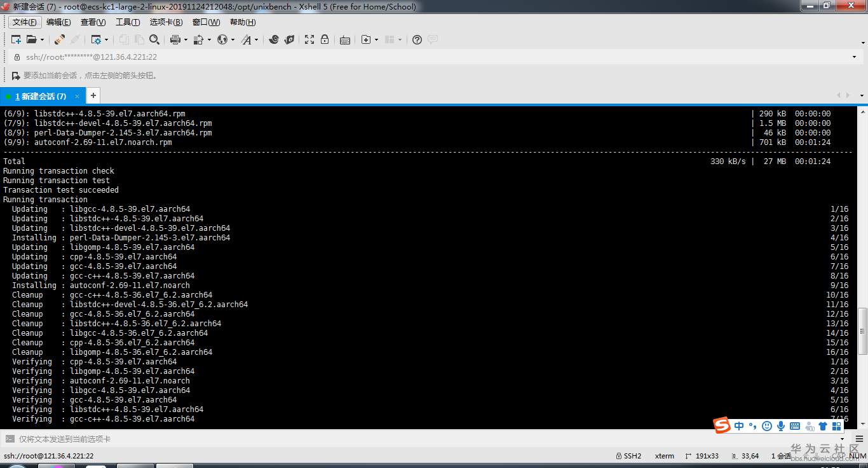Click the greyed-out chat bubble icon
868x468 pixels.
click(x=433, y=39)
